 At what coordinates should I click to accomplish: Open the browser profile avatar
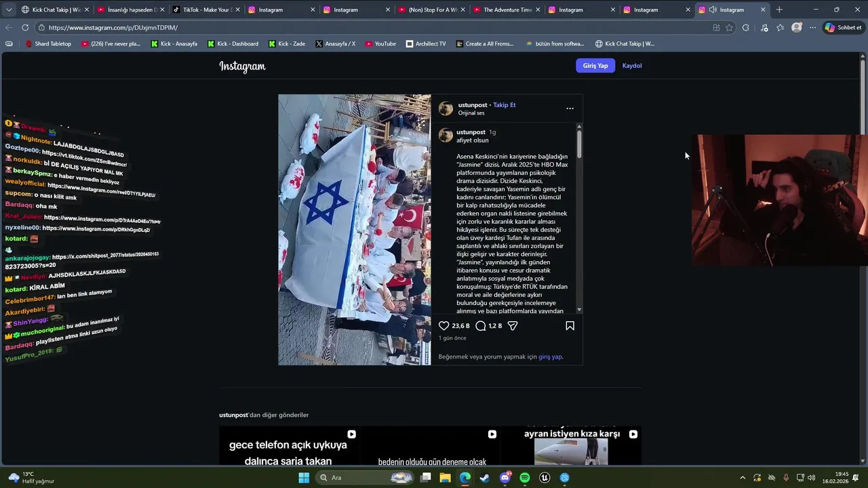(797, 28)
